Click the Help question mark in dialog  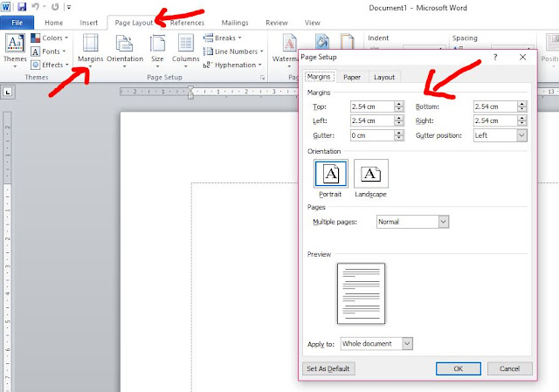click(x=495, y=57)
